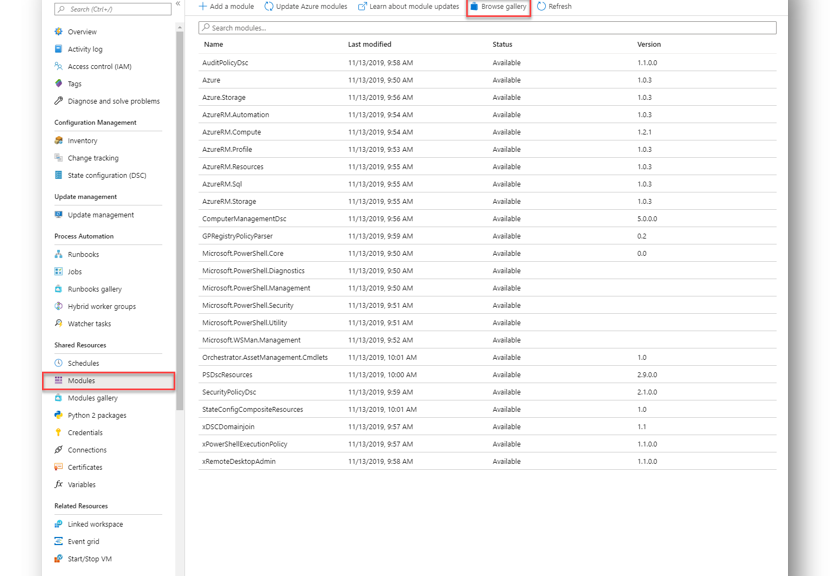
Task: Select StateConfigCompositeResources module
Action: tap(487, 409)
